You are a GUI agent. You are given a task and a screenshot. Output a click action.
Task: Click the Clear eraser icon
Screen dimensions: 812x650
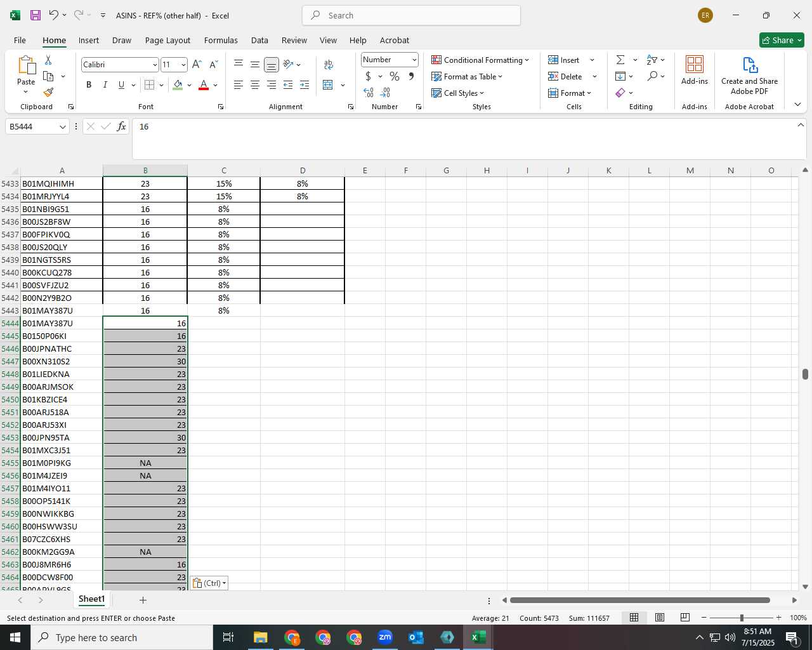tap(620, 93)
